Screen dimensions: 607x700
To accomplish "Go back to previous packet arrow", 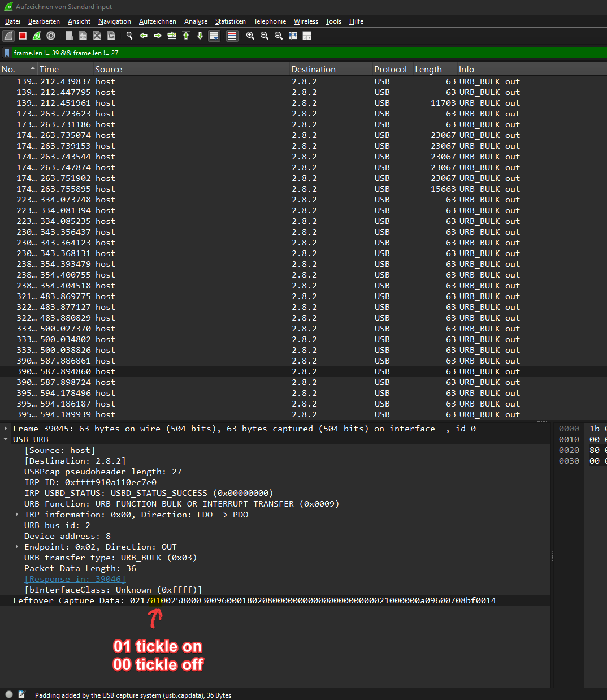I will (144, 36).
